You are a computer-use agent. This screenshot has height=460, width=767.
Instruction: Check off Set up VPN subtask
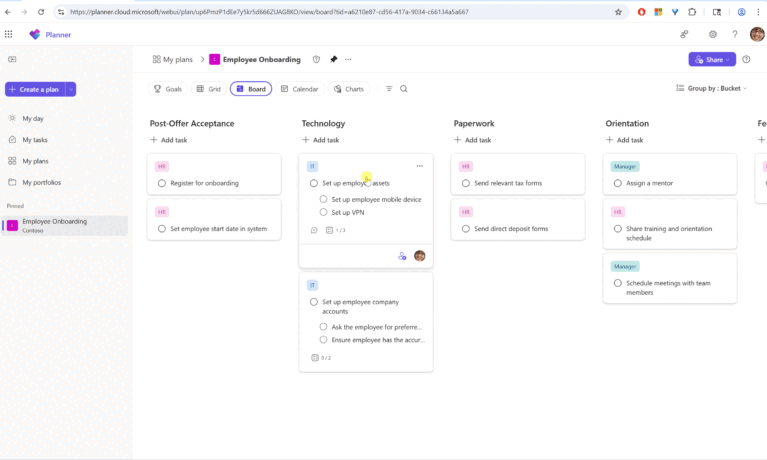click(x=323, y=212)
